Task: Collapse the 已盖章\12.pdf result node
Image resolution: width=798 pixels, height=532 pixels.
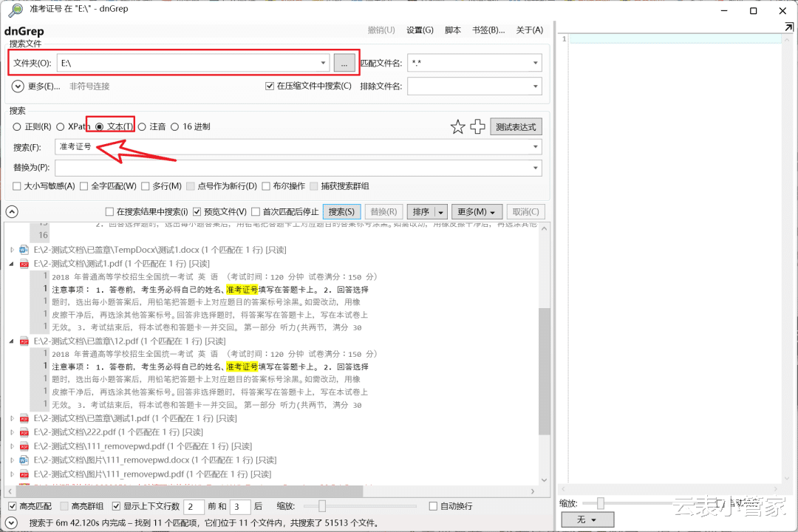Action: [11, 341]
